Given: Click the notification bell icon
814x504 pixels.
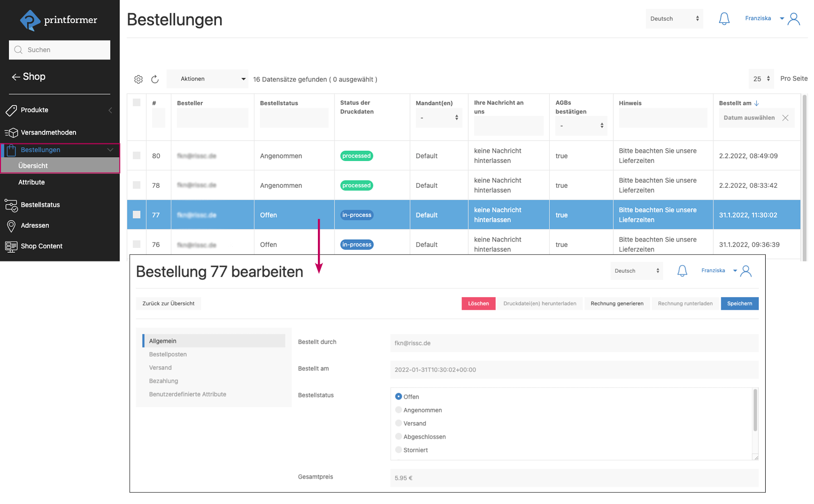Looking at the screenshot, I should click(x=725, y=18).
